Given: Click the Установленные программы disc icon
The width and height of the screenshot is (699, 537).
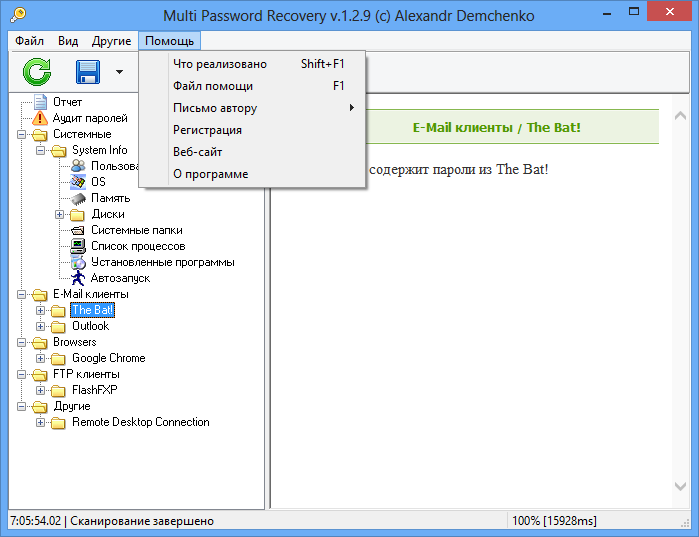Looking at the screenshot, I should [78, 262].
